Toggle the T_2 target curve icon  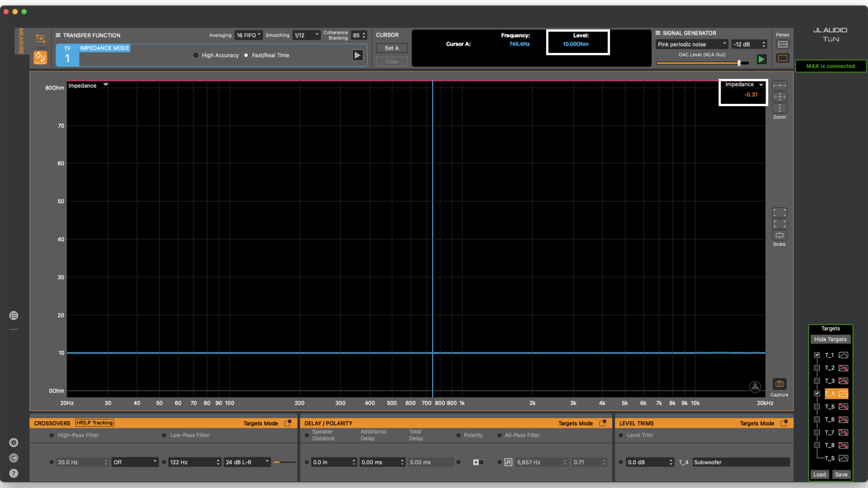(x=843, y=368)
